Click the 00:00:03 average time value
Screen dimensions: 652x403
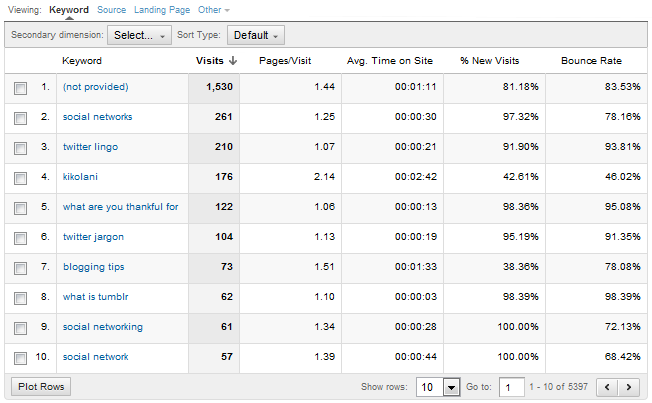416,297
